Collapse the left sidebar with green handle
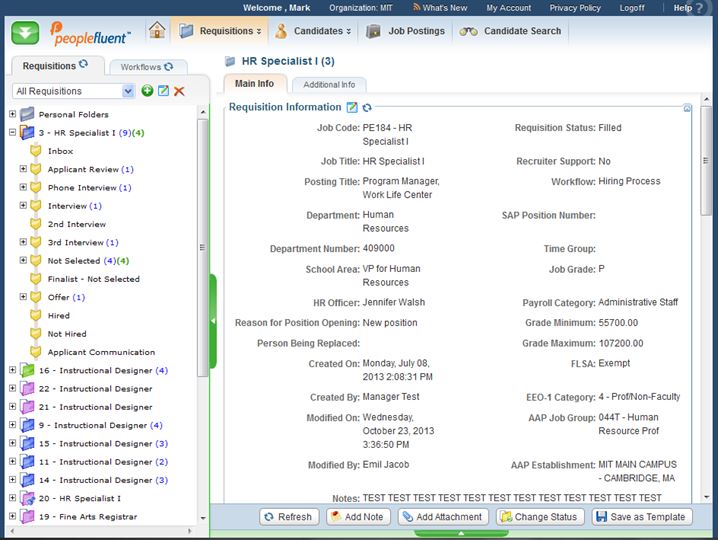This screenshot has width=718, height=540. [x=213, y=320]
